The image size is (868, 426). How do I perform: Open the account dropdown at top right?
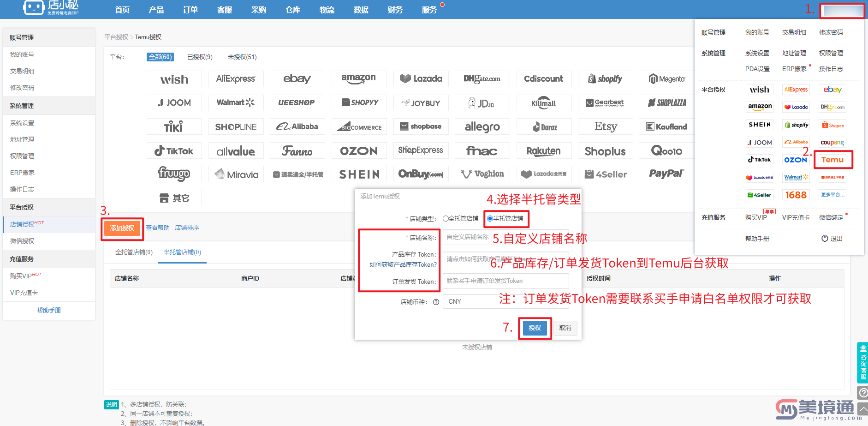click(842, 11)
